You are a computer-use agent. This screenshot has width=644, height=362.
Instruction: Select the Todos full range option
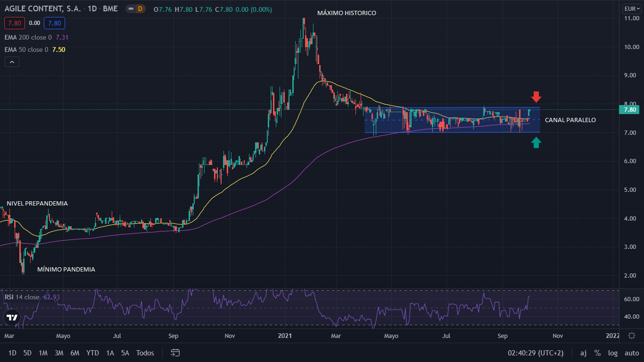[145, 353]
